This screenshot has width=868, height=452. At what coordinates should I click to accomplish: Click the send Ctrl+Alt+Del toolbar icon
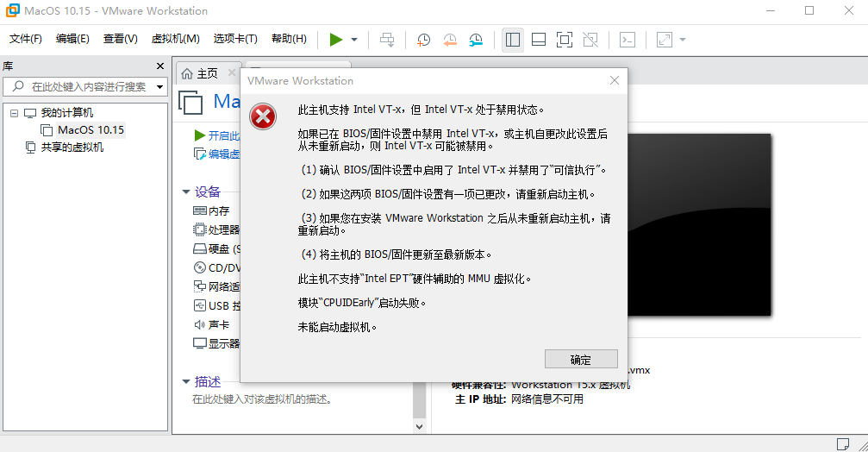387,40
